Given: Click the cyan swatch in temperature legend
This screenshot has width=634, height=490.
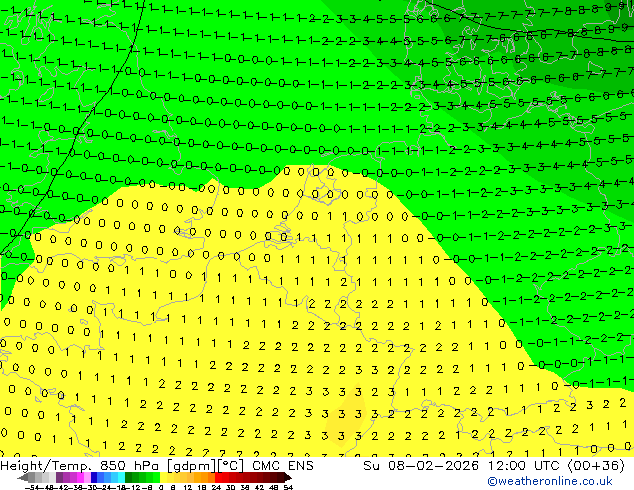Looking at the screenshot, I should (121, 478).
